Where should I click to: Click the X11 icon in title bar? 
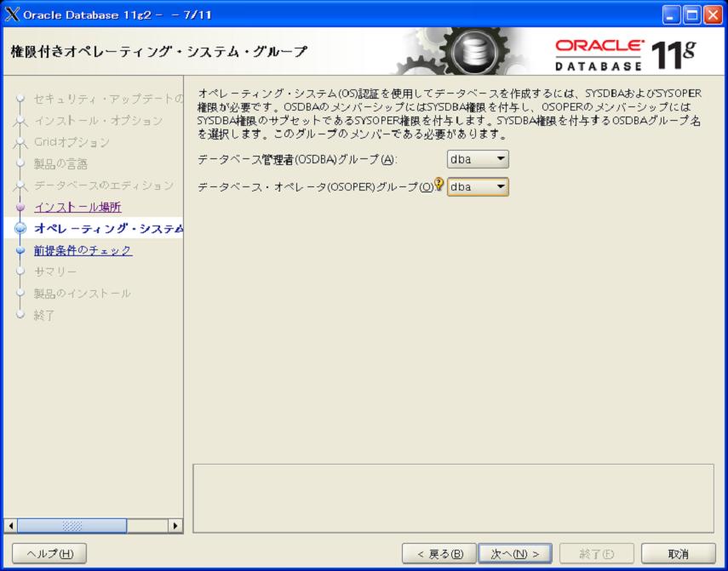coord(12,14)
